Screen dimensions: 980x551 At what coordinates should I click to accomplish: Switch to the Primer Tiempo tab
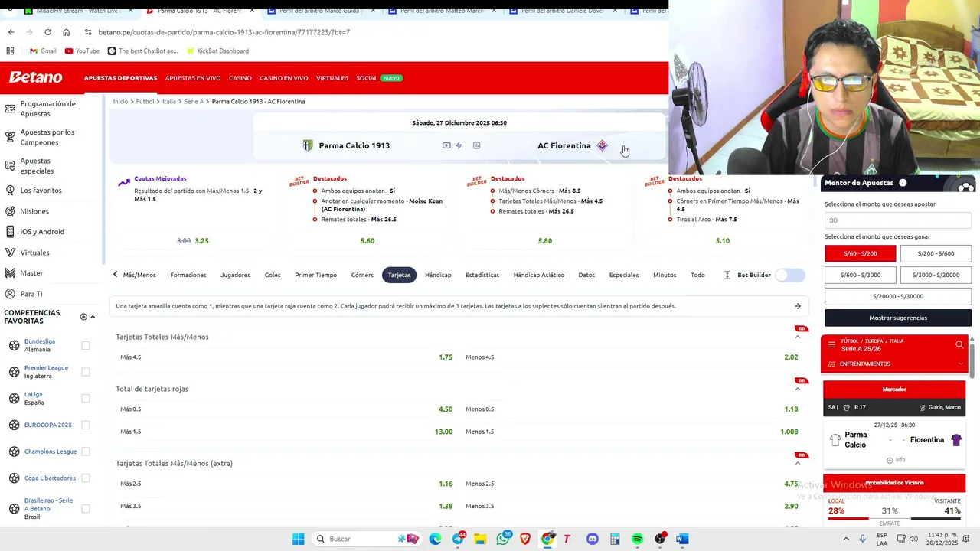(x=315, y=275)
